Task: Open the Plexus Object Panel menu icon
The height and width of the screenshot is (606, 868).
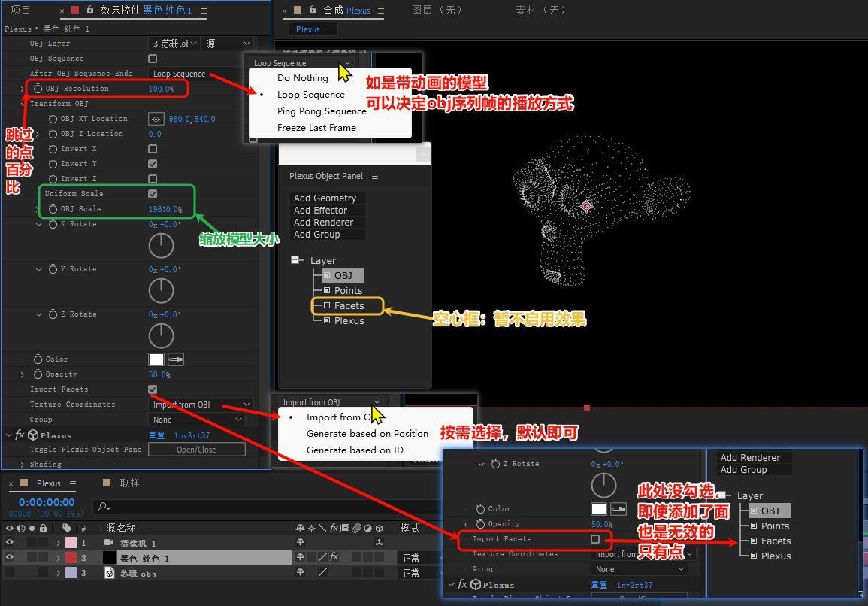Action: pyautogui.click(x=375, y=176)
